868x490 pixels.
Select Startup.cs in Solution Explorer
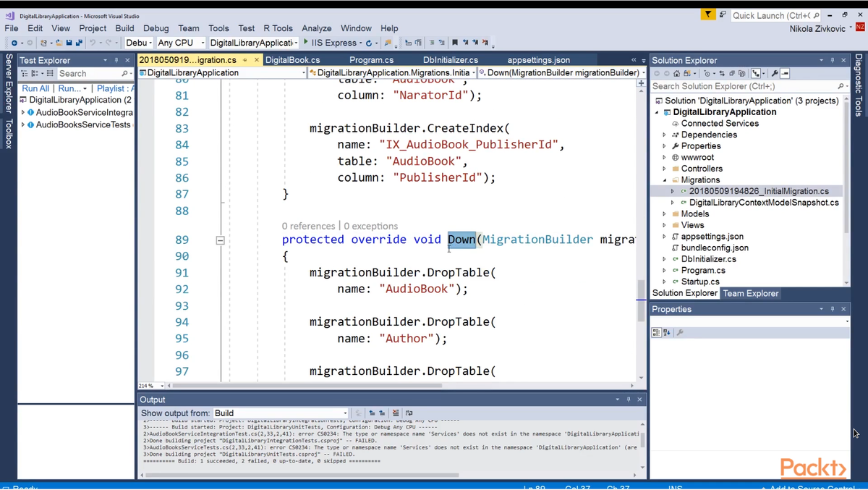pos(700,282)
